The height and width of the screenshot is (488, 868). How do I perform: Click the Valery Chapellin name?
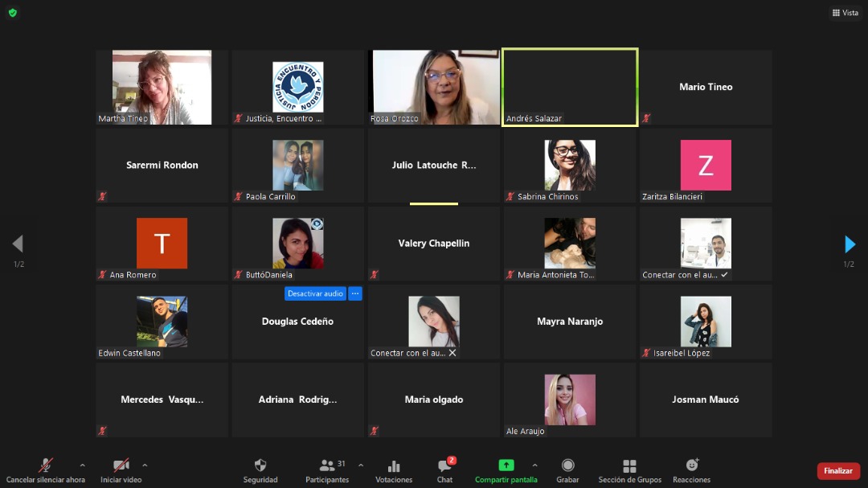[434, 243]
